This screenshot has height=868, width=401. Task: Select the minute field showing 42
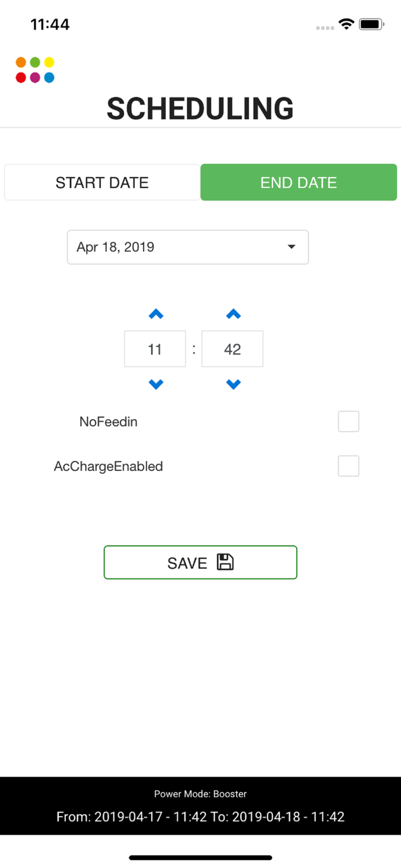coord(233,349)
